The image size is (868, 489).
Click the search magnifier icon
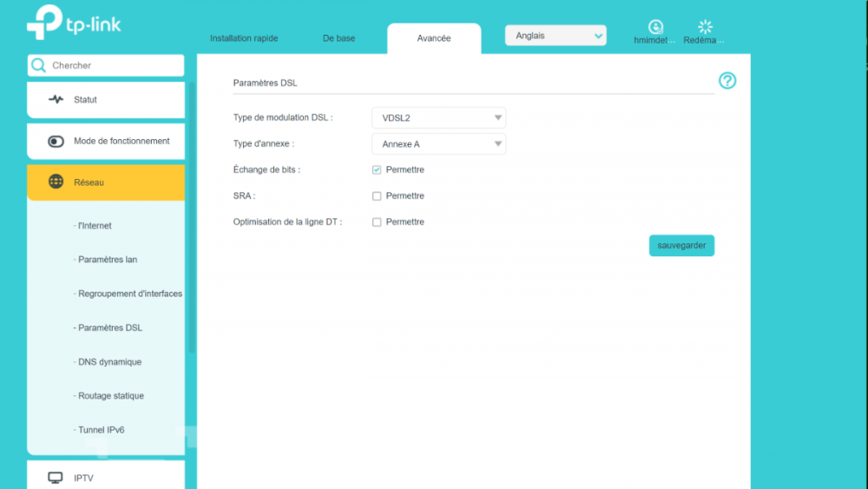click(38, 65)
